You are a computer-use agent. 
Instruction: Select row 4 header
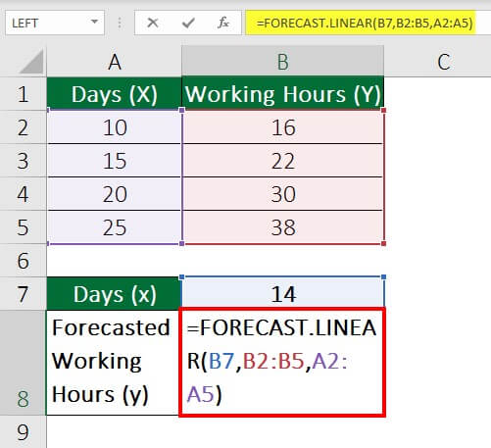(23, 194)
